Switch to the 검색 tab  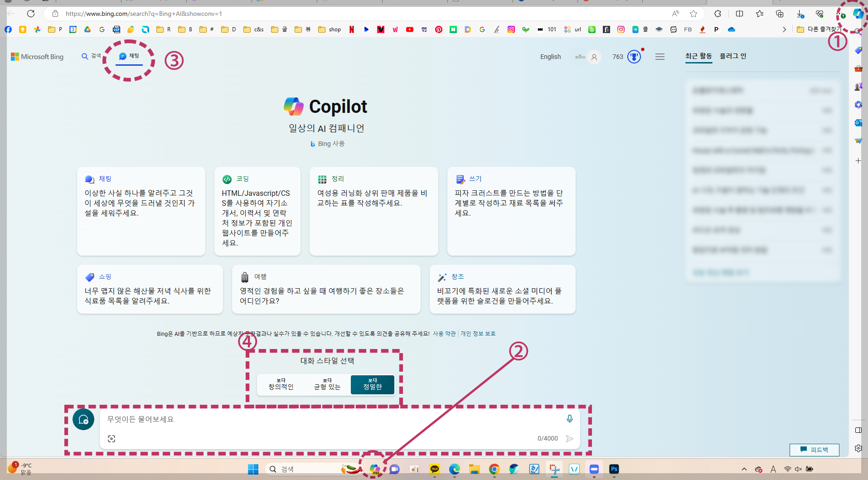click(91, 56)
